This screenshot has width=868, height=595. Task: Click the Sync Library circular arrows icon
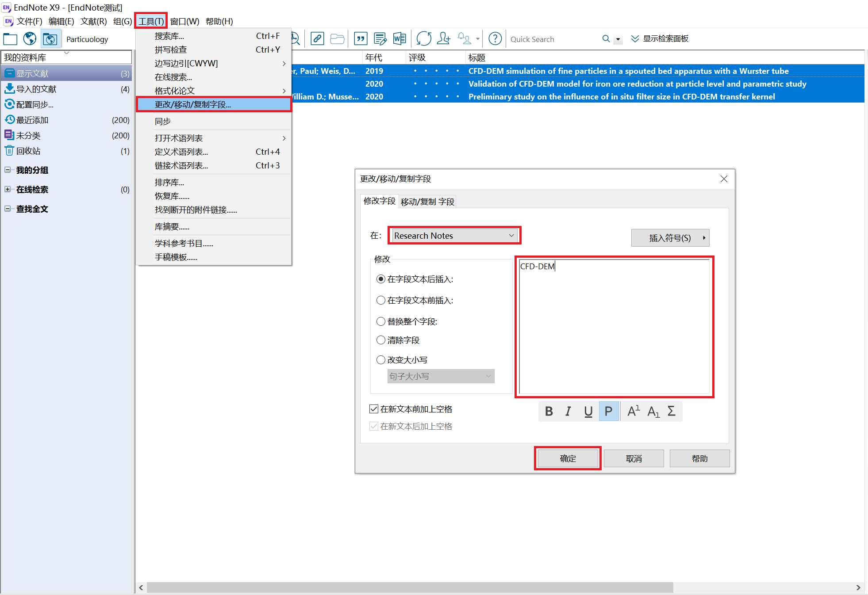click(423, 39)
